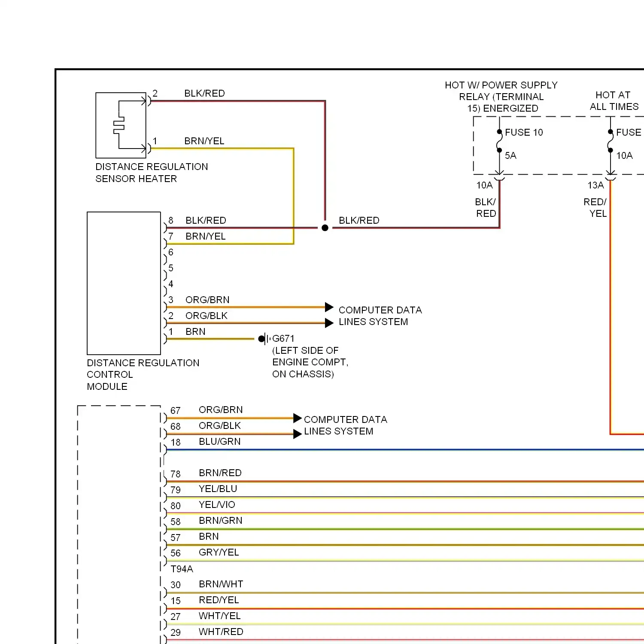Click the GRY/YEL wire label
The width and height of the screenshot is (644, 644).
[x=219, y=552]
